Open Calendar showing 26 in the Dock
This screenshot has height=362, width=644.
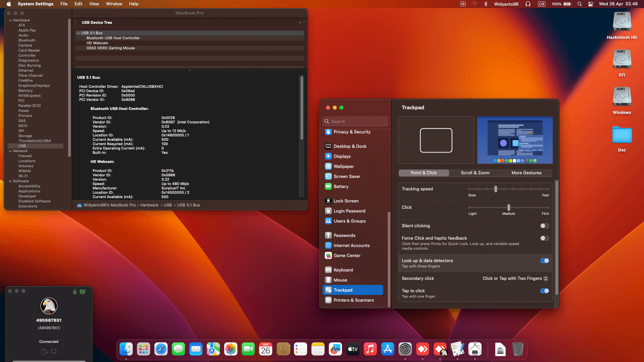(x=266, y=349)
